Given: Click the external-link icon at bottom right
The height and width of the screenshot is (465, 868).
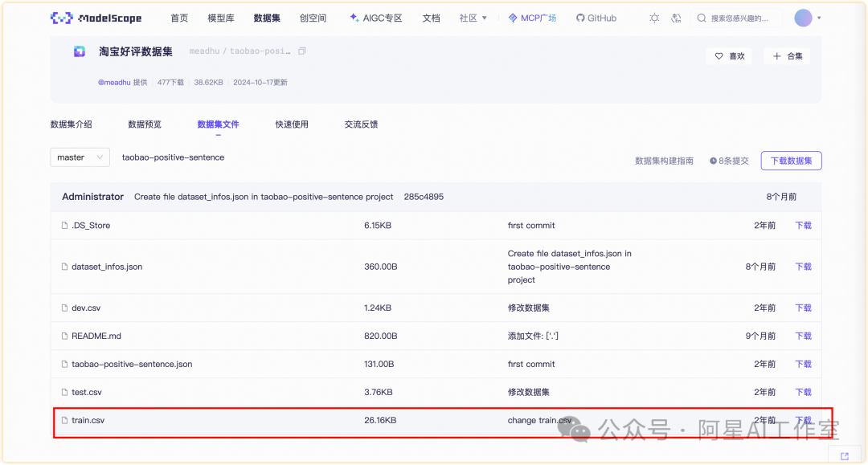Looking at the screenshot, I should 845,456.
